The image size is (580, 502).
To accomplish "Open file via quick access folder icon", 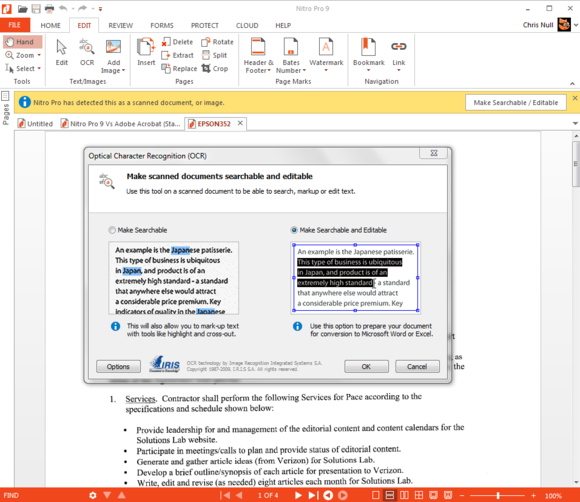I will (23, 8).
